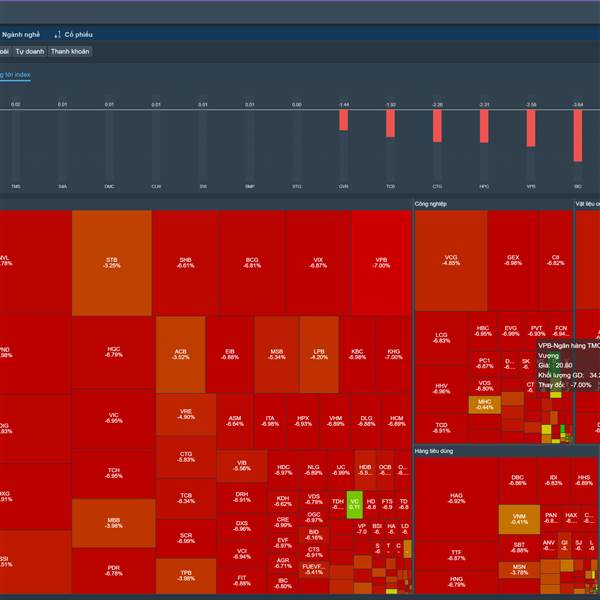
Task: Click the PDR heatmap tile
Action: coord(113,571)
